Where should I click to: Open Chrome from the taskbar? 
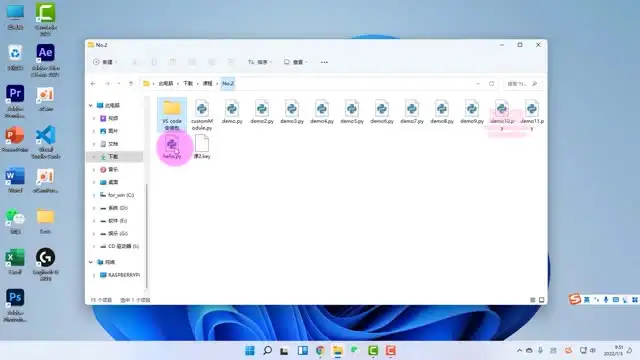click(x=320, y=350)
